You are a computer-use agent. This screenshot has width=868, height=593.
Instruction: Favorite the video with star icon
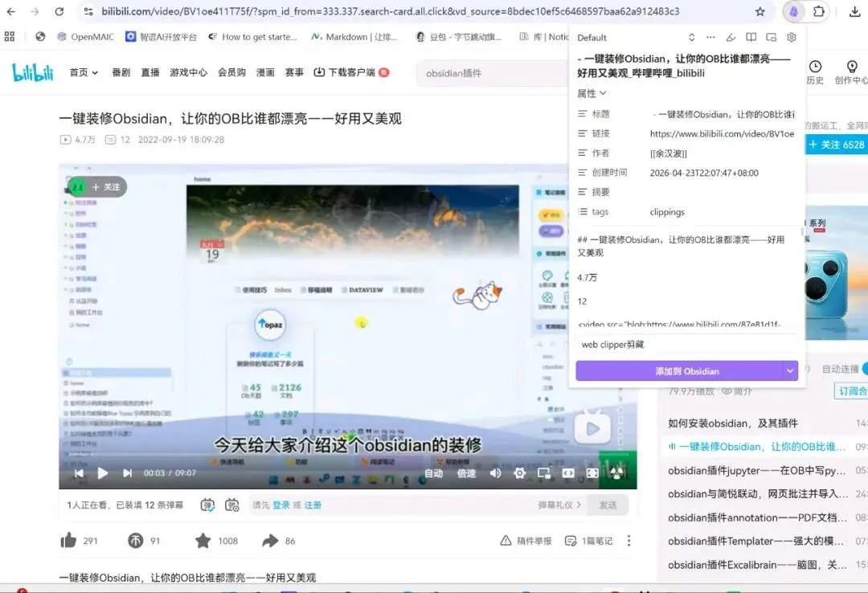203,541
